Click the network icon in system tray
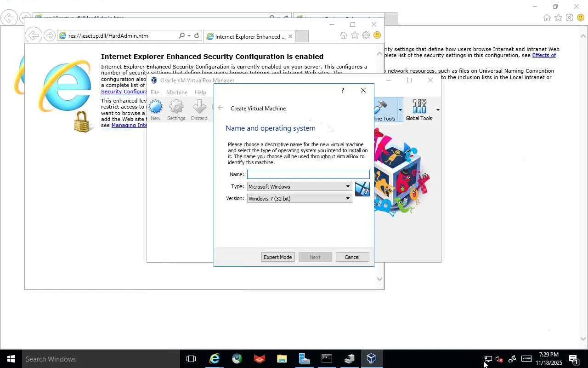The height and width of the screenshot is (368, 588). coord(488,359)
